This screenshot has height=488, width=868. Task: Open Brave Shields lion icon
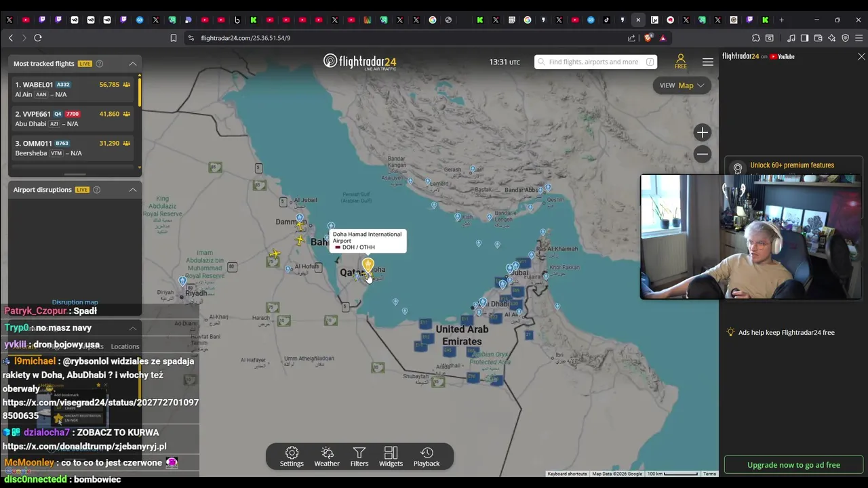[x=649, y=38]
